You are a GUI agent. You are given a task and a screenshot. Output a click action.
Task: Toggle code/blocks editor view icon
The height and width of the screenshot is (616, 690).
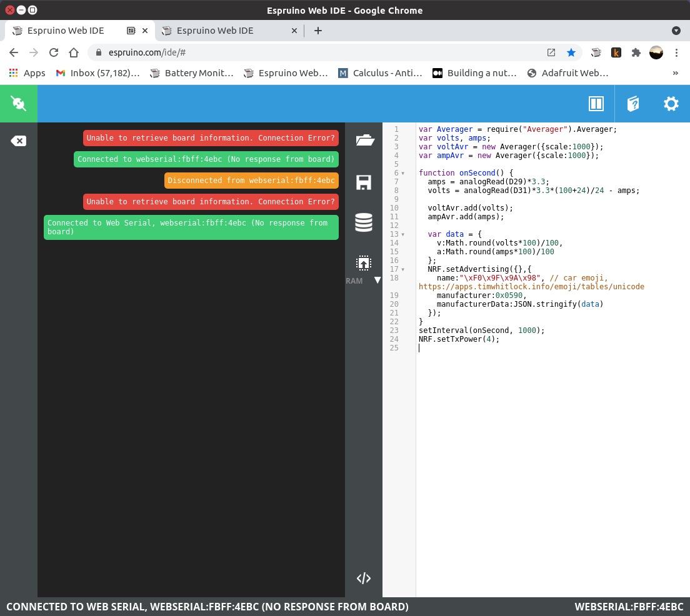point(364,578)
